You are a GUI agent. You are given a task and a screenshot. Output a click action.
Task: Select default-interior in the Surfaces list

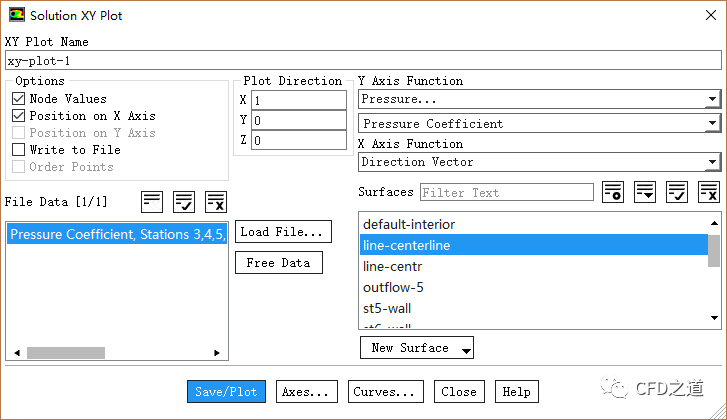coord(409,224)
